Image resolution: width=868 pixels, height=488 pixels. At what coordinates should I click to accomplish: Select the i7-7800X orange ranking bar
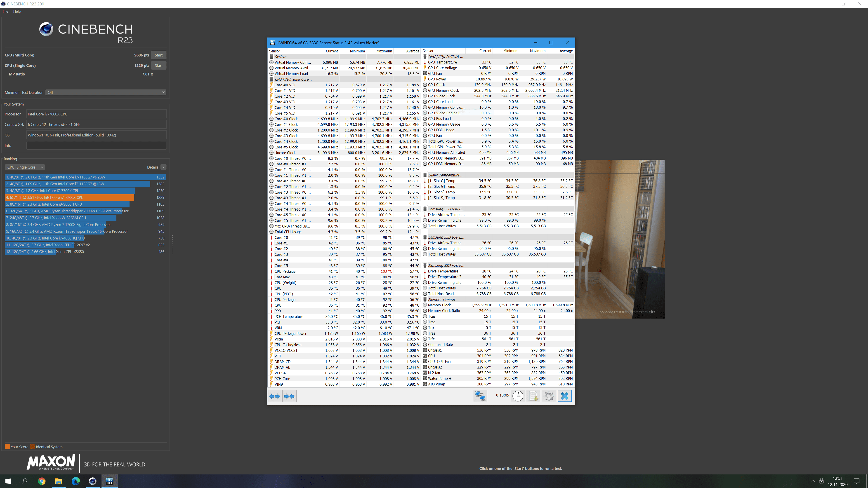point(70,197)
